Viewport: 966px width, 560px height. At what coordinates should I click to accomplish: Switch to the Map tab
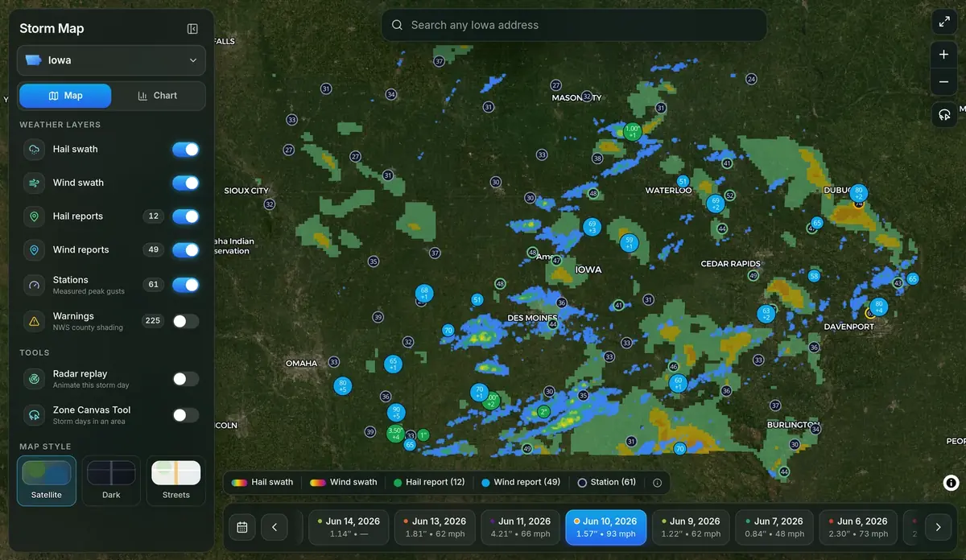[x=65, y=95]
